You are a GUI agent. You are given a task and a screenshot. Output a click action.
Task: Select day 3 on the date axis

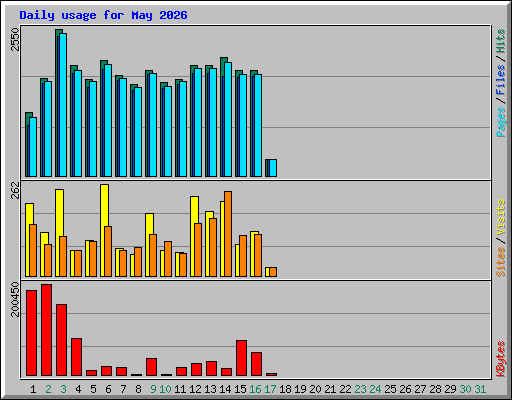point(63,389)
